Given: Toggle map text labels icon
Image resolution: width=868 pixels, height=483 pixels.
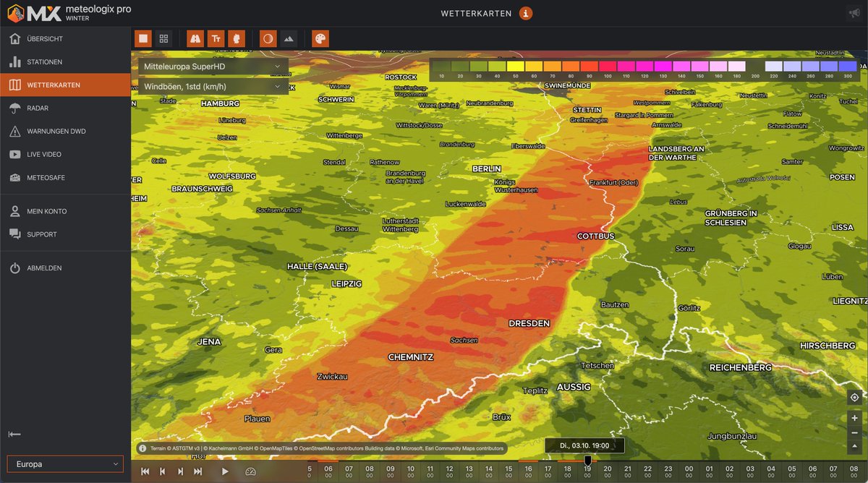Looking at the screenshot, I should [x=216, y=39].
